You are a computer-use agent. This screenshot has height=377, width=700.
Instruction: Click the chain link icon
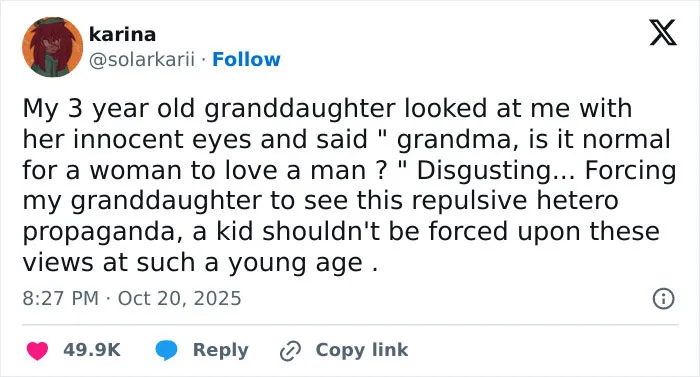[x=290, y=351]
